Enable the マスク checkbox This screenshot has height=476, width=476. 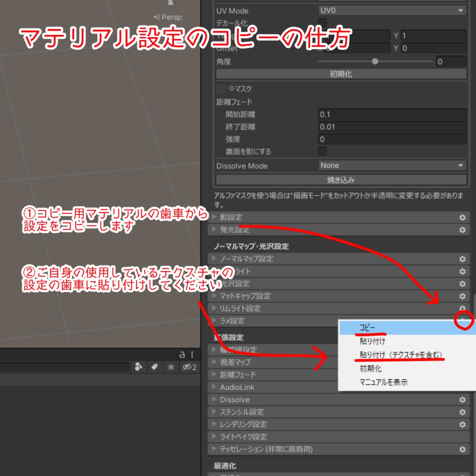222,88
